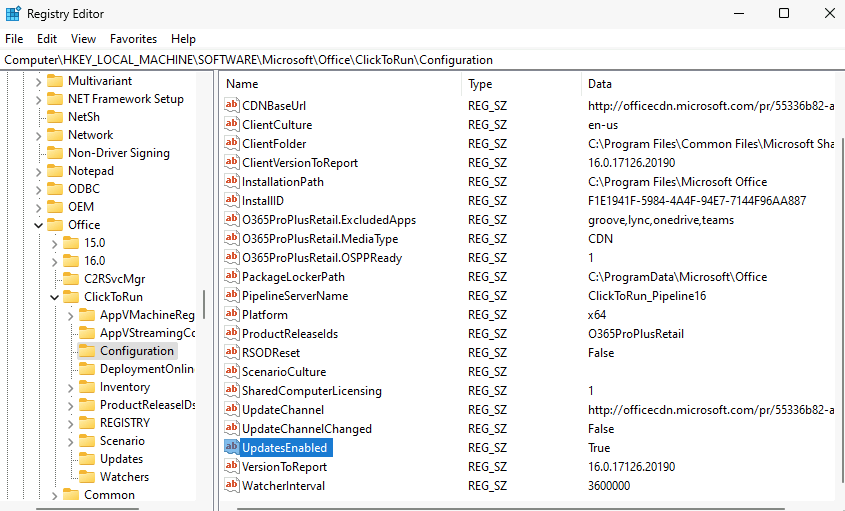The image size is (845, 511).
Task: Click the folder icon of the Notepad key
Action: click(55, 170)
